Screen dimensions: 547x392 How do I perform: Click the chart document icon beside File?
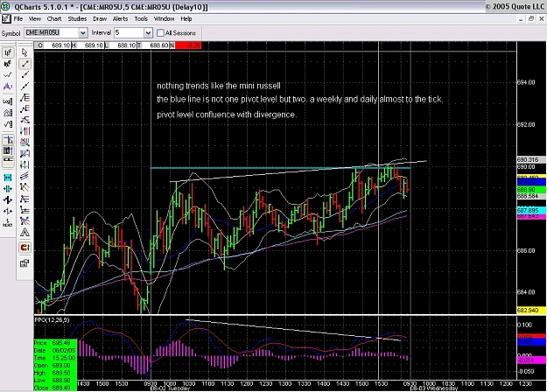click(x=5, y=19)
